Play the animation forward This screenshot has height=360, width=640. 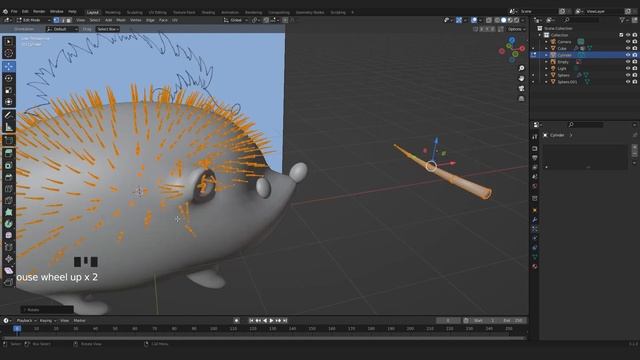tap(271, 320)
